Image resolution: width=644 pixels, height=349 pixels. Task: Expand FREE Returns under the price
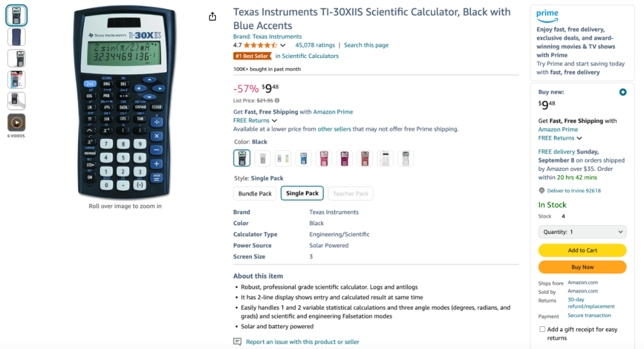[255, 120]
